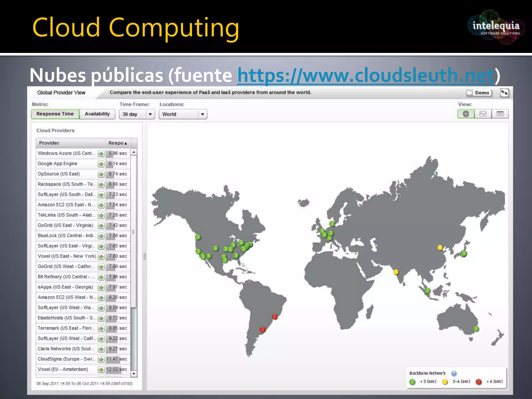The height and width of the screenshot is (399, 532).
Task: Select the green marker in Japan
Action: (x=464, y=254)
